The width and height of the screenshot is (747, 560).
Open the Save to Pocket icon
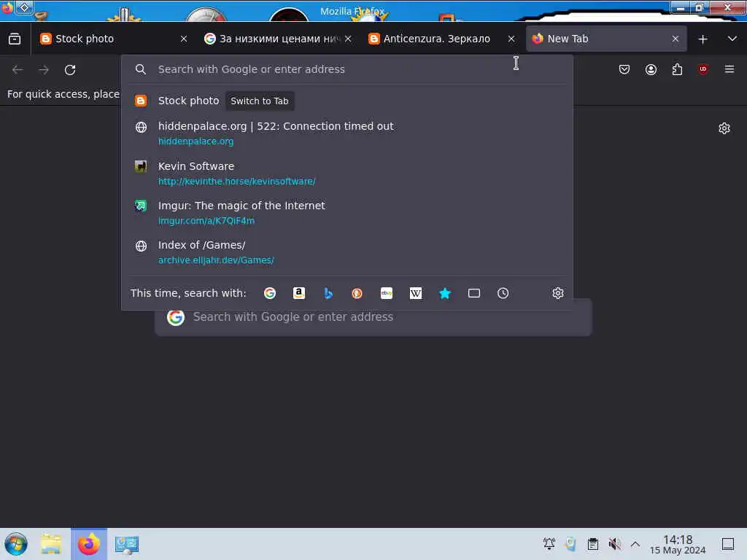[624, 70]
